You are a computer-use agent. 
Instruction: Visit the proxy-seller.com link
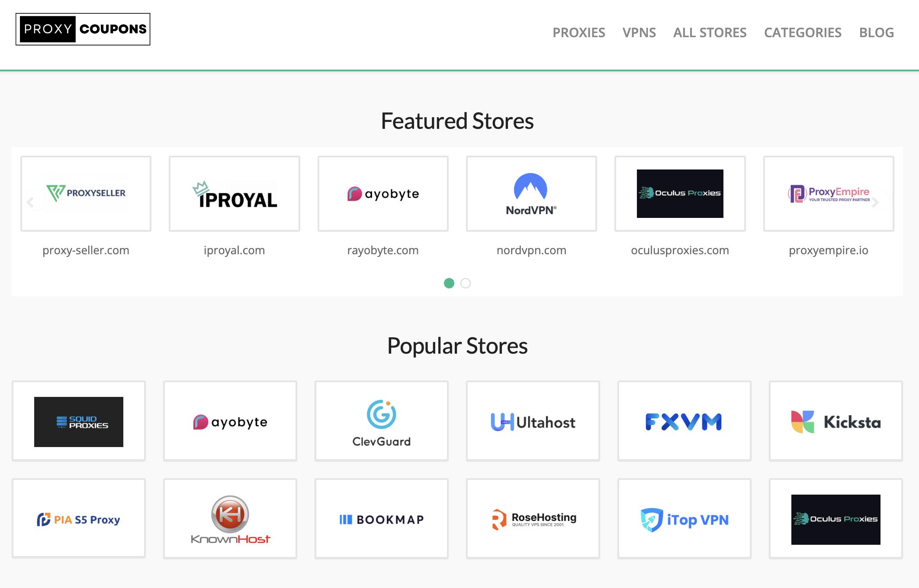pyautogui.click(x=86, y=250)
